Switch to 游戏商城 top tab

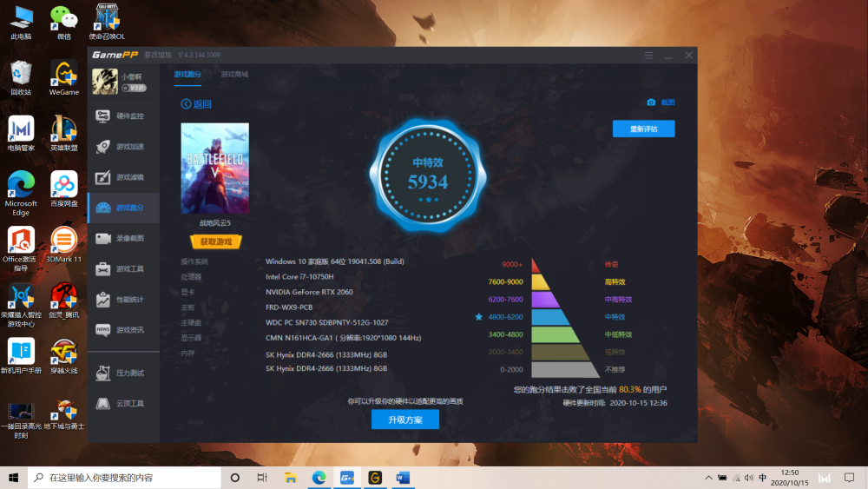coord(234,74)
